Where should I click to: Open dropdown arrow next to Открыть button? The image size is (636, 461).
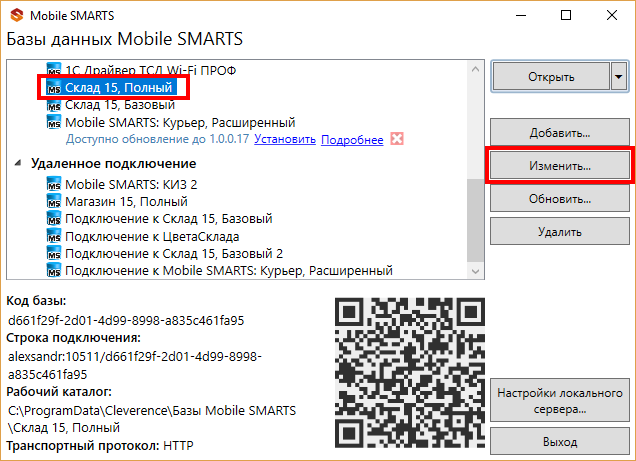619,76
